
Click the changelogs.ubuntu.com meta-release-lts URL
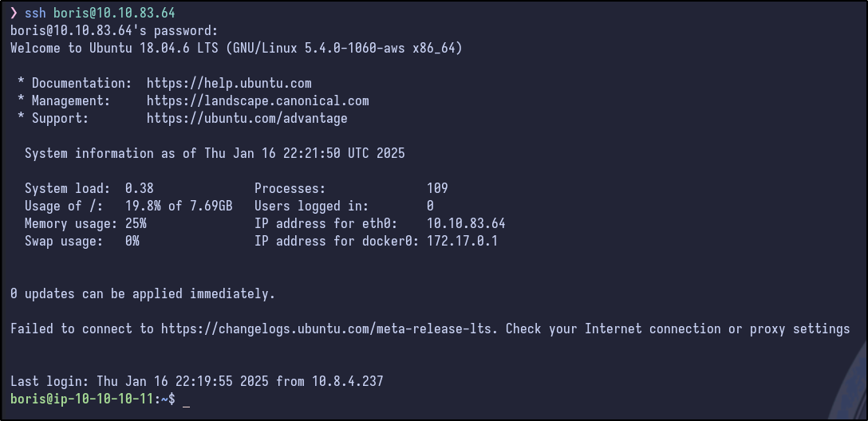coord(329,329)
